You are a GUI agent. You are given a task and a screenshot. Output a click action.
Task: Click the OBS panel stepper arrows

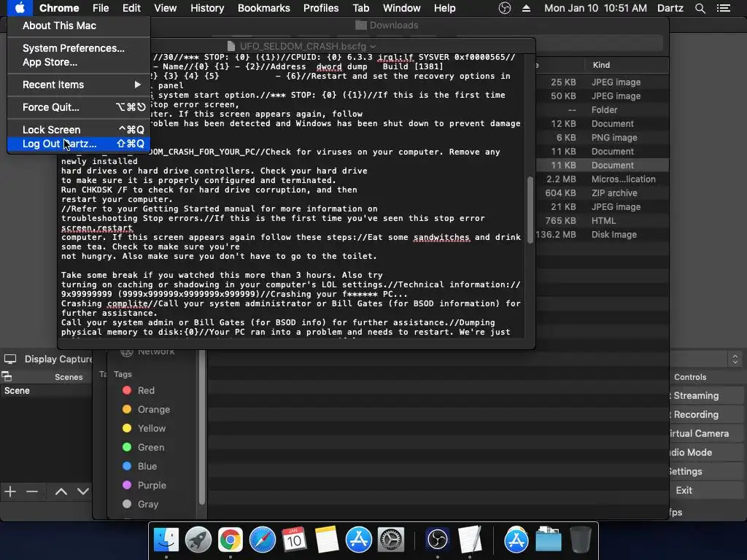[x=735, y=359]
